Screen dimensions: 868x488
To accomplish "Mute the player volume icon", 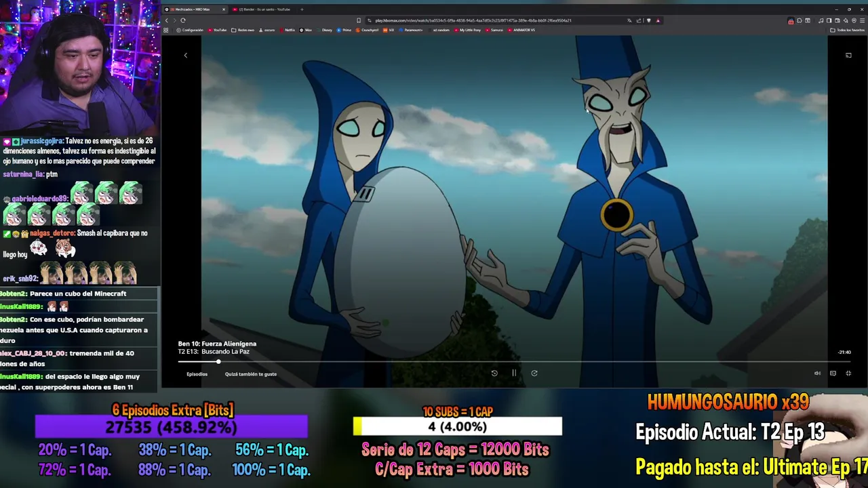I will point(817,373).
